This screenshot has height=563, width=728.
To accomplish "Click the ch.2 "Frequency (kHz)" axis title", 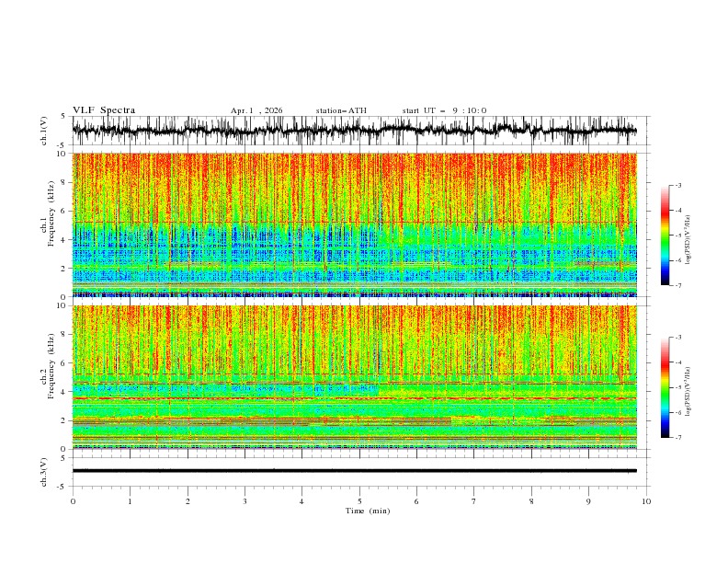I will 51,366.
